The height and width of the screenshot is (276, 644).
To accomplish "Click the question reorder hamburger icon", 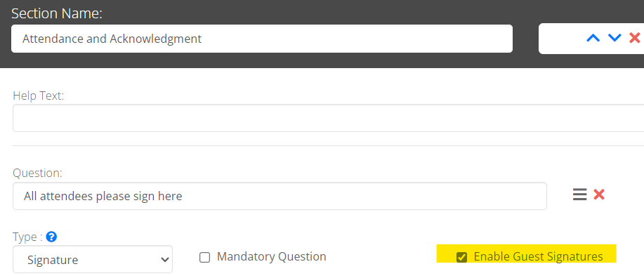I will (x=579, y=195).
